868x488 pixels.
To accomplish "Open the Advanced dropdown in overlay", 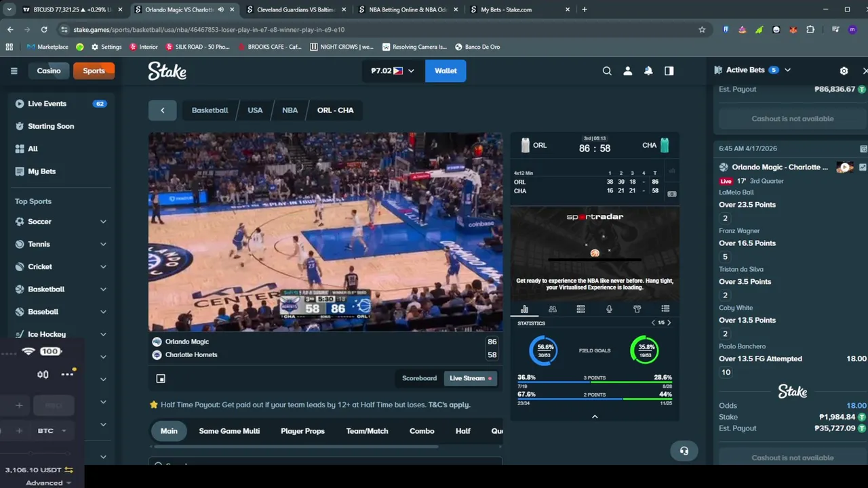I will (x=48, y=483).
